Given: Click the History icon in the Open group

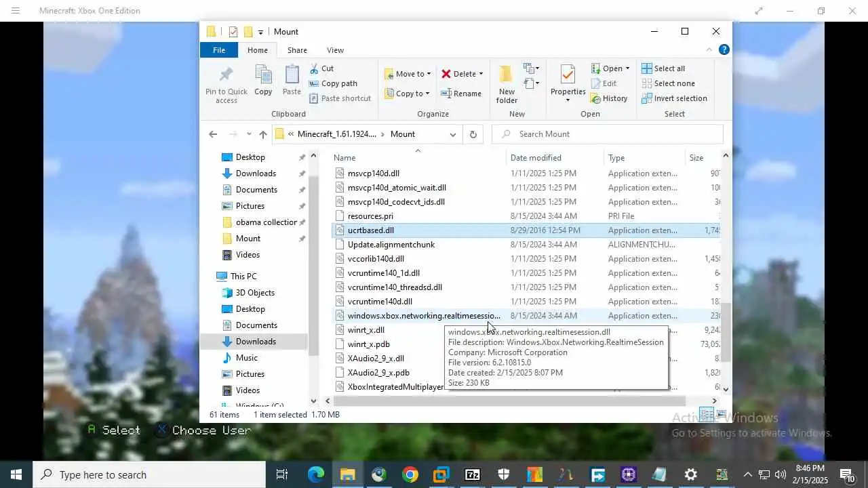Looking at the screenshot, I should coord(595,98).
